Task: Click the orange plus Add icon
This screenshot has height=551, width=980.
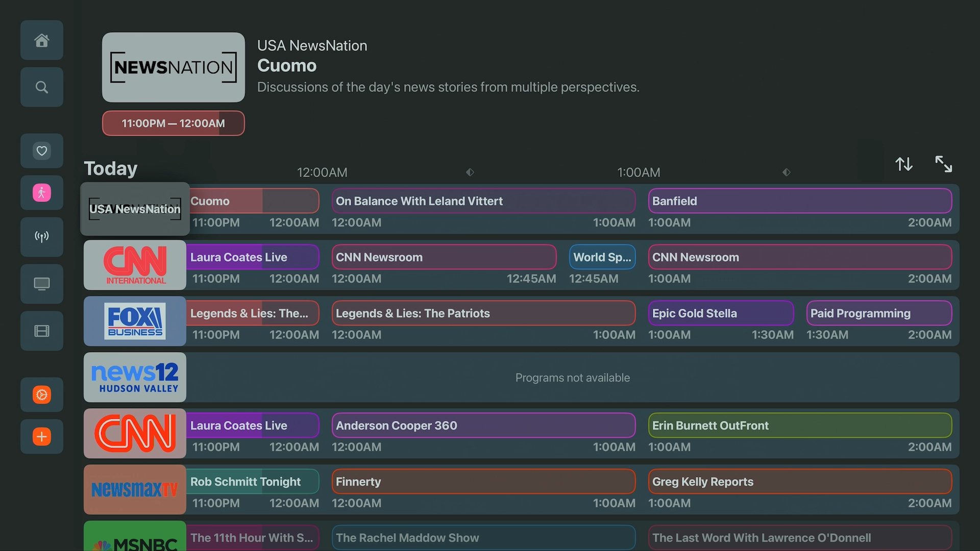Action: [42, 437]
